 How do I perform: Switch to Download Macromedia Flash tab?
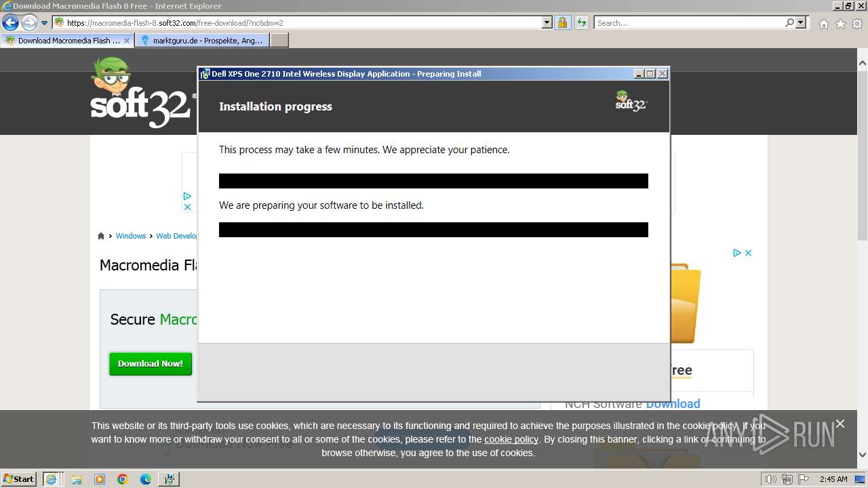66,41
